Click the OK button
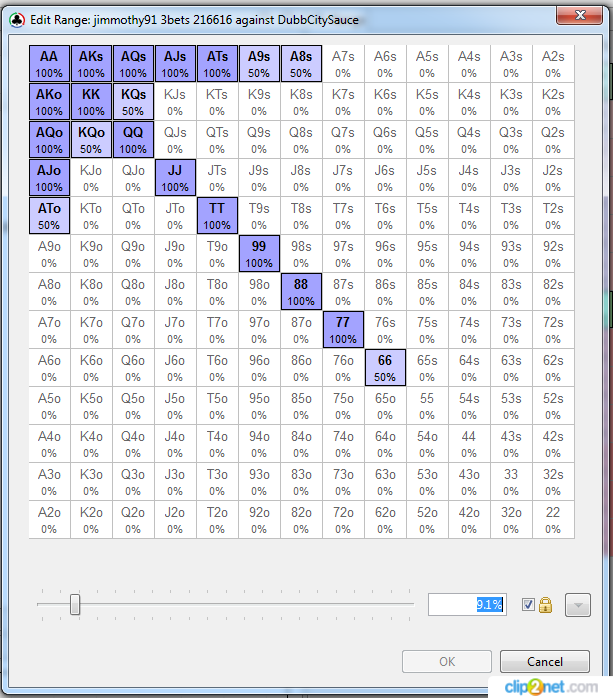613x698 pixels. click(447, 661)
